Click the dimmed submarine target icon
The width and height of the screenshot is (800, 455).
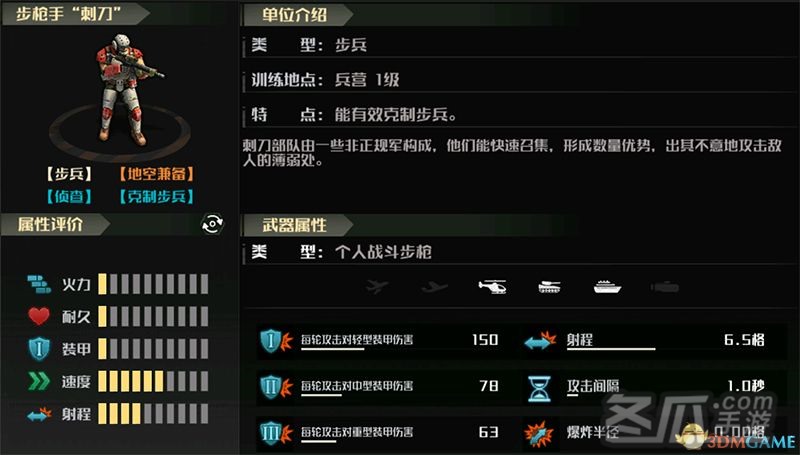tap(665, 288)
